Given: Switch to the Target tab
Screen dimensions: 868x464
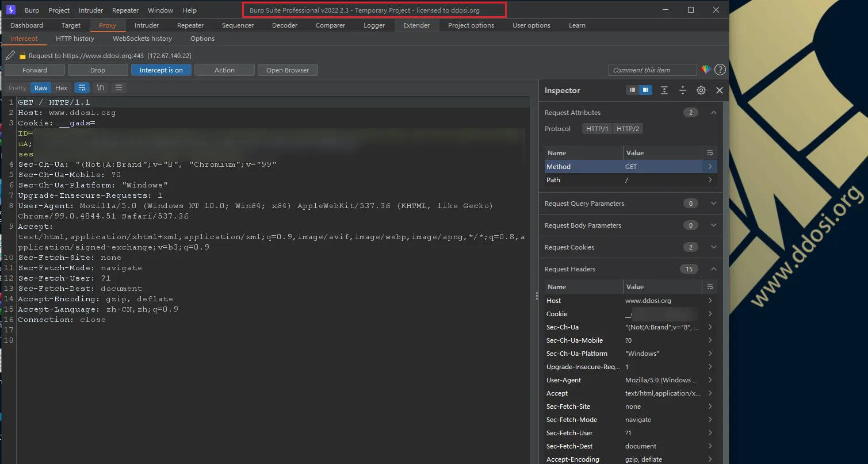Looking at the screenshot, I should click(71, 25).
